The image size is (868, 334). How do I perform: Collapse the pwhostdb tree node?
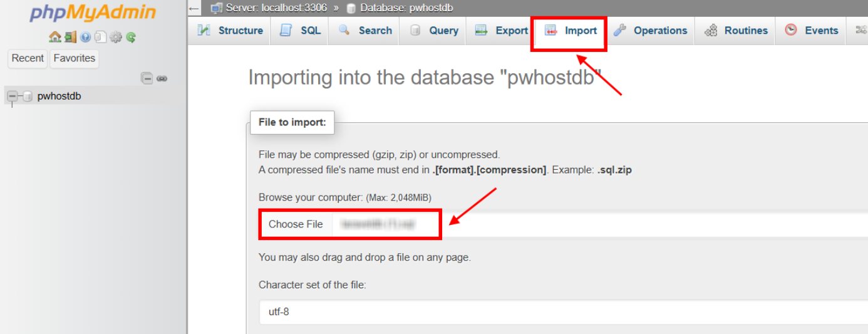point(12,97)
